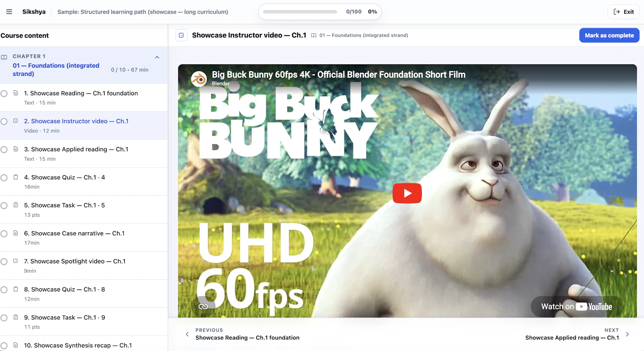Image resolution: width=644 pixels, height=351 pixels.
Task: Open lesson 1. Showcase Reading — Ch.1 foundation
Action: pyautogui.click(x=84, y=97)
